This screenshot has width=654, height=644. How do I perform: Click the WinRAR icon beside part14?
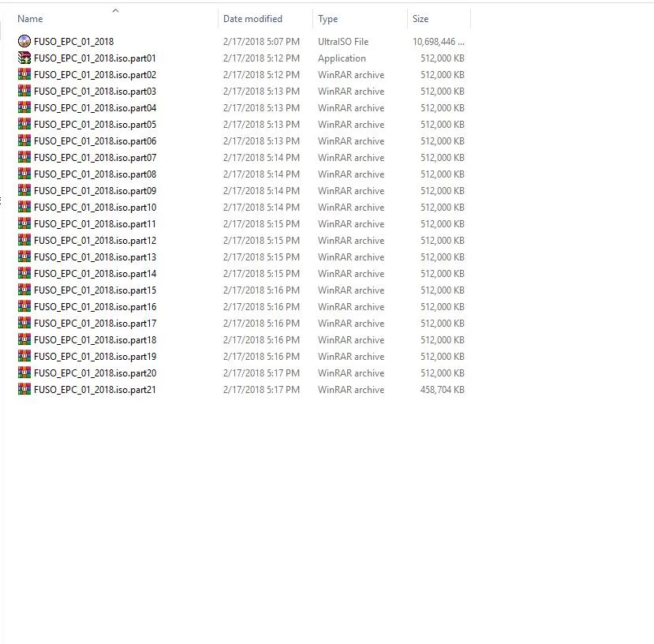(24, 273)
